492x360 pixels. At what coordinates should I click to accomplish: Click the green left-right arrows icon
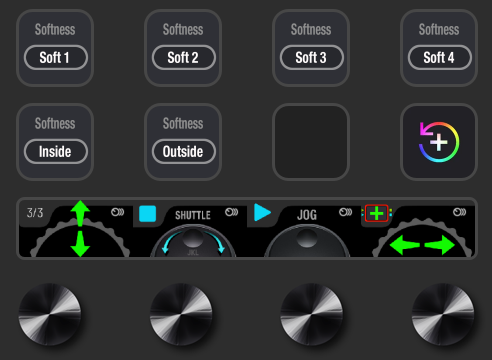pos(422,245)
